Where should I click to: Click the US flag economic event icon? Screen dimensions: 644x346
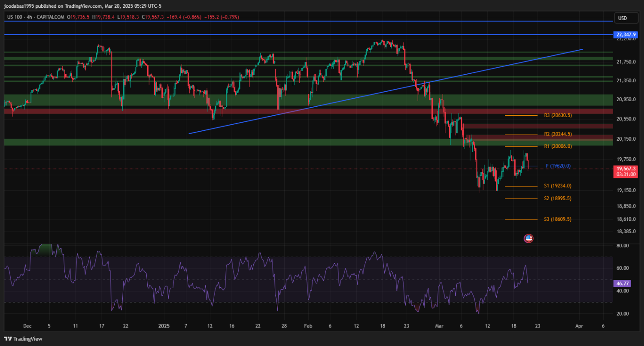(529, 238)
